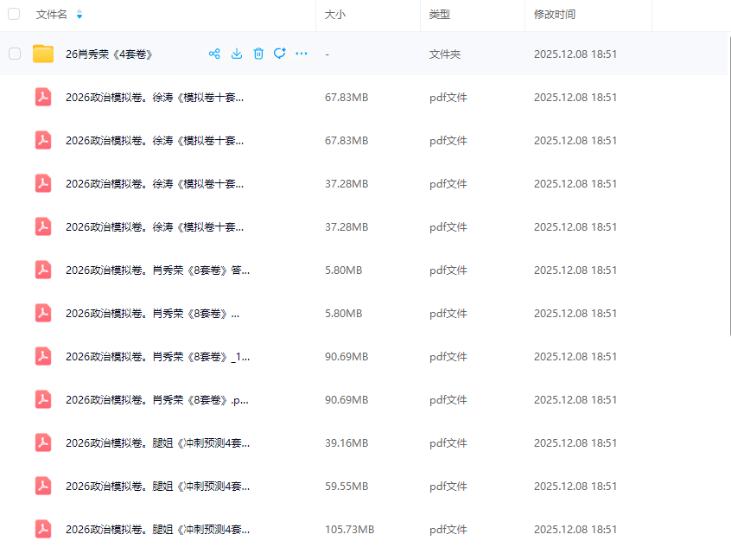Click the PDF icon of the 105.73MB 腿姐 file
731x560 pixels.
pyautogui.click(x=43, y=529)
